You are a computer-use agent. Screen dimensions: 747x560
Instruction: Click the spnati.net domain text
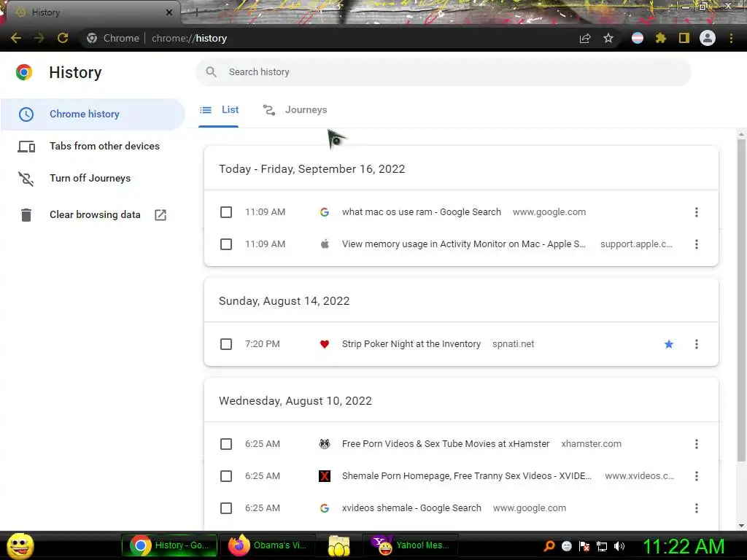(513, 344)
